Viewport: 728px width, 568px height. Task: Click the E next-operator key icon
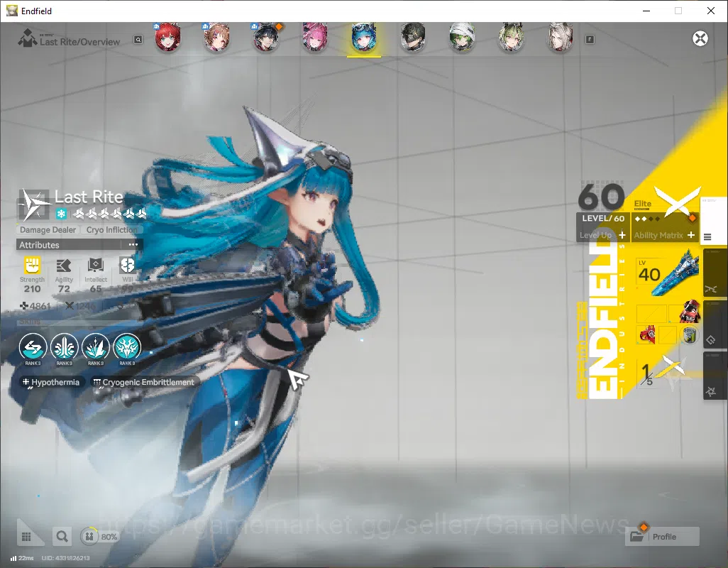tap(590, 40)
